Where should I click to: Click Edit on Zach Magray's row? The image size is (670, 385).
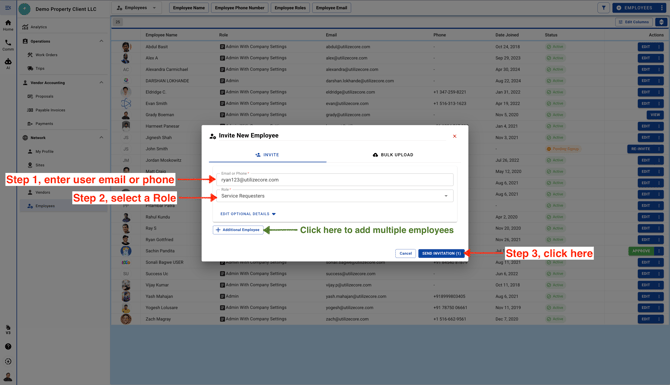[646, 319]
